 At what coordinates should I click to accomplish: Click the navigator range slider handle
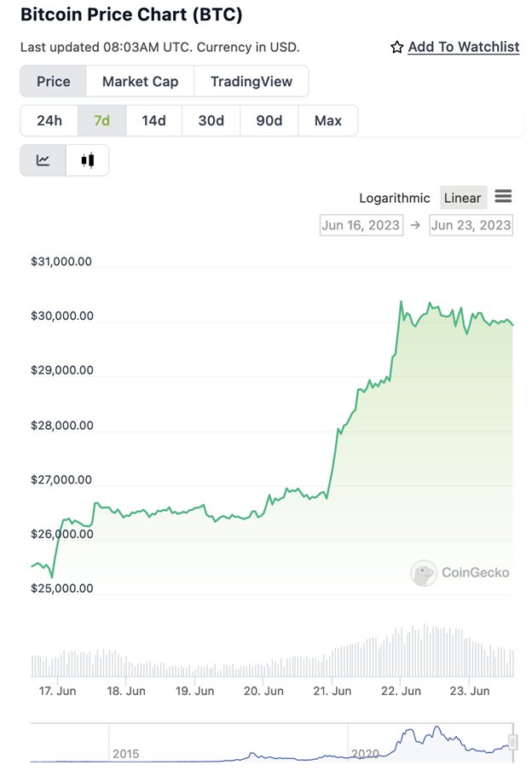513,741
